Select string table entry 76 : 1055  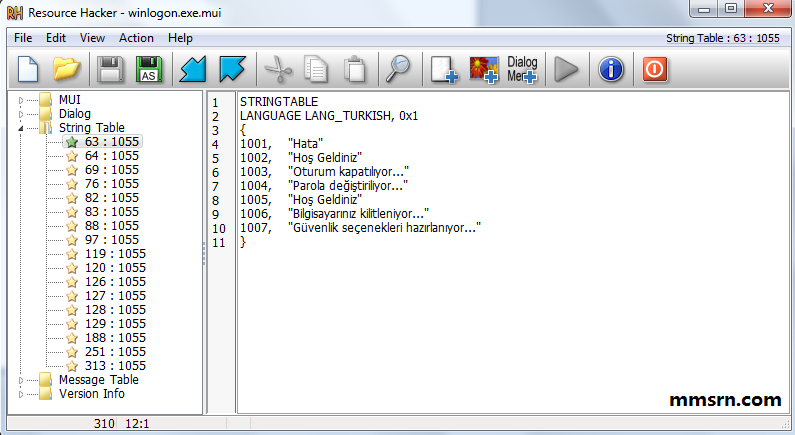click(112, 184)
